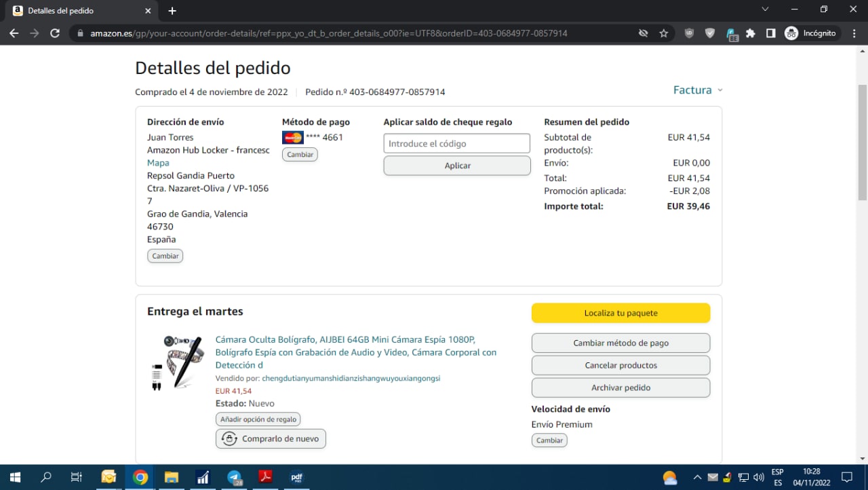This screenshot has height=490, width=868.
Task: Open a new browser tab
Action: (x=172, y=11)
